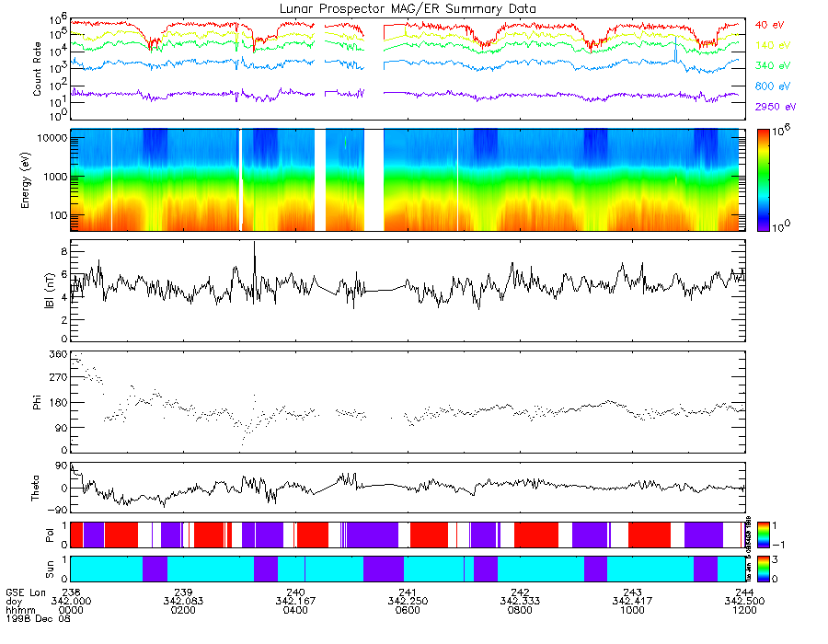The image size is (828, 644).
Task: Click the plot title 'Lunar Prospector MAG/ER Summary Data'
Action: 408,9
